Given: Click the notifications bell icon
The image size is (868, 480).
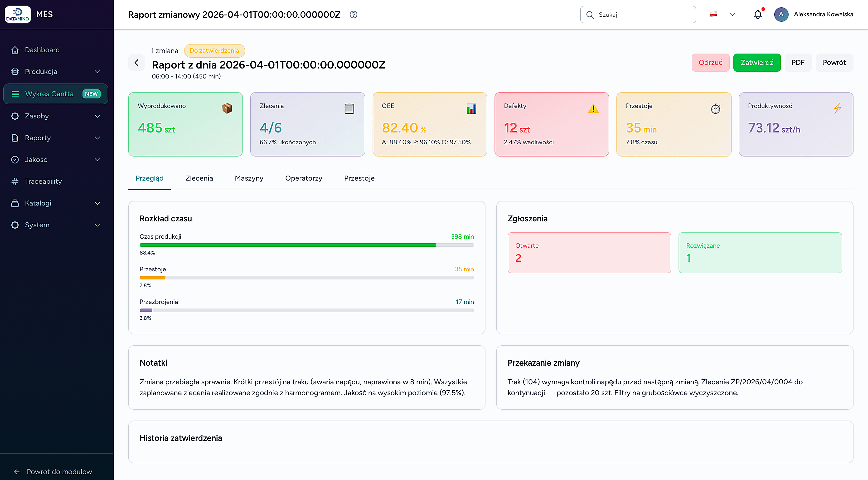Looking at the screenshot, I should (757, 15).
